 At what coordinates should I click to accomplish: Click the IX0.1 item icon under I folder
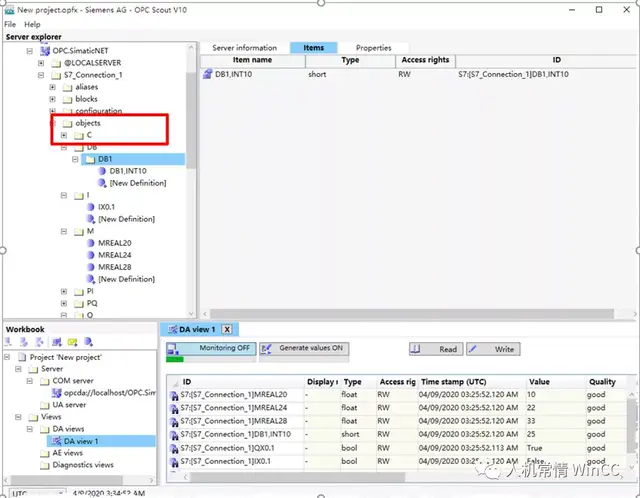[x=90, y=207]
